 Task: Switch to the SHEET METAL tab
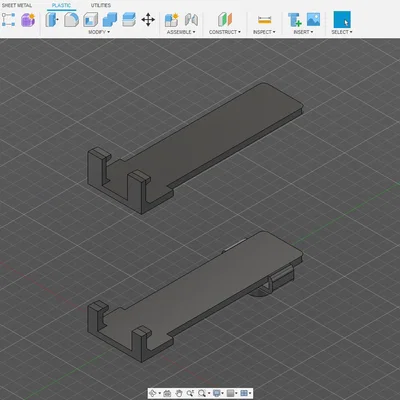point(17,5)
